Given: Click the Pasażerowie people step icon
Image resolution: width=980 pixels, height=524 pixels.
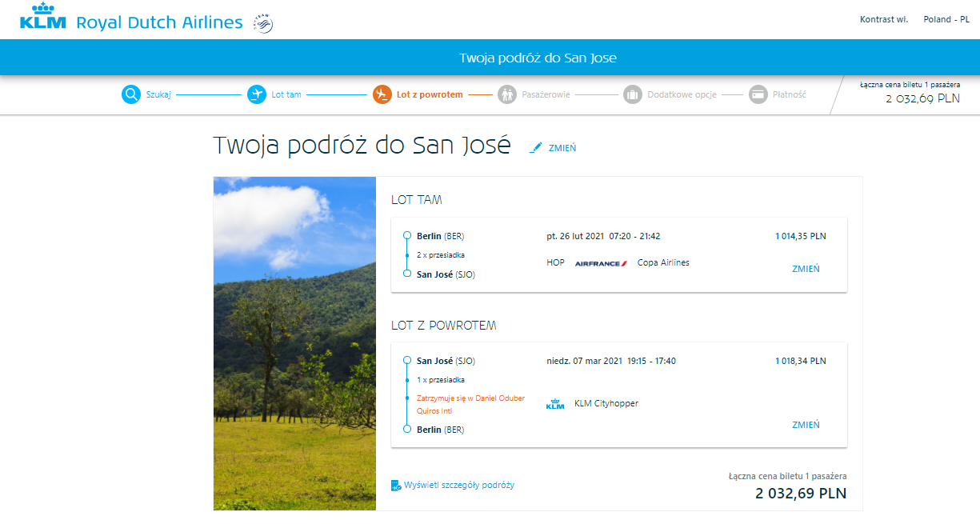Looking at the screenshot, I should click(x=507, y=94).
